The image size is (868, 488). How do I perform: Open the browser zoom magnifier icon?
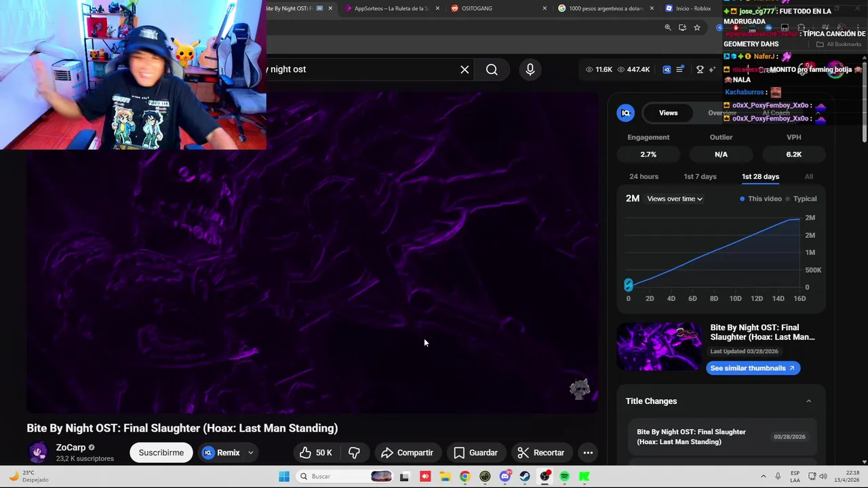pos(668,27)
